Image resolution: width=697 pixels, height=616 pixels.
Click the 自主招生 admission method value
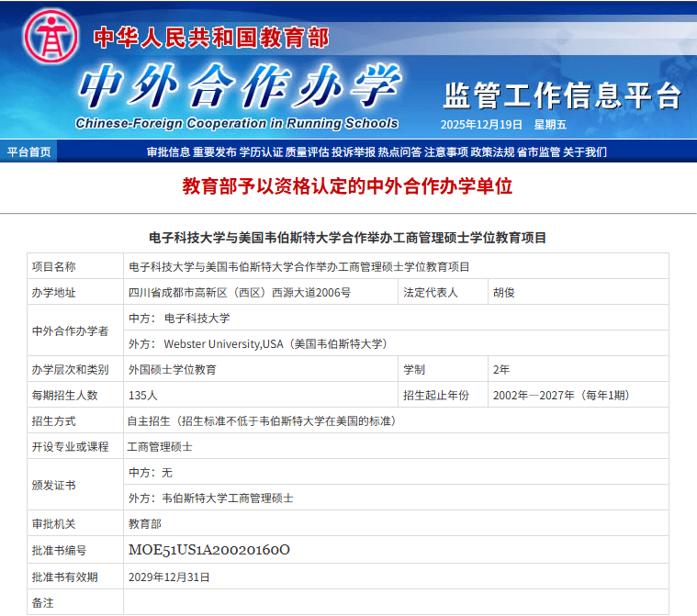click(262, 420)
